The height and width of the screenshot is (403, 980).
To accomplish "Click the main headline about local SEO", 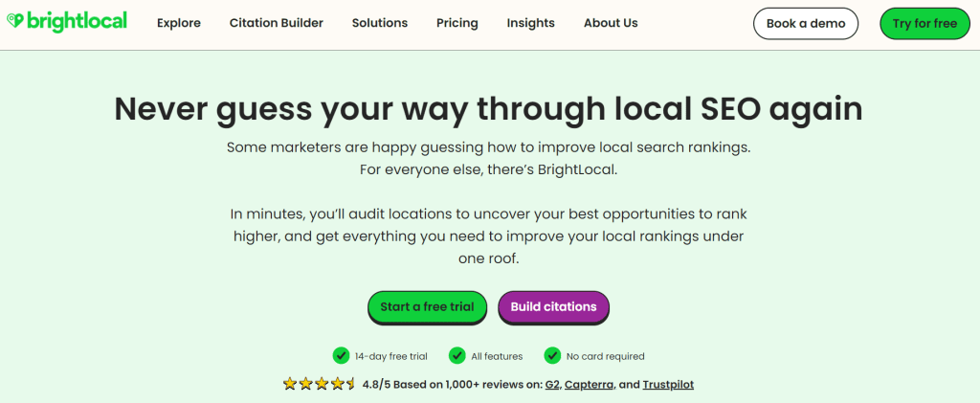I will click(489, 109).
